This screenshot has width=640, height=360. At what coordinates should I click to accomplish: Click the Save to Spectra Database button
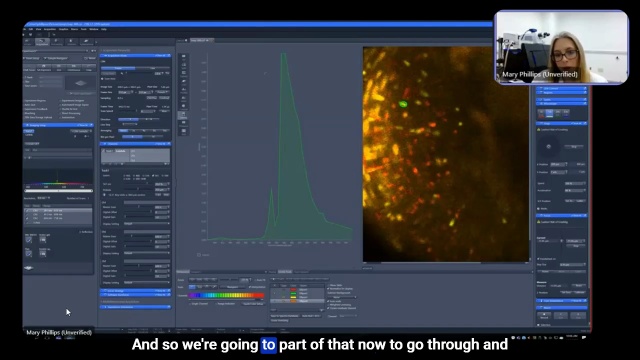tap(284, 316)
